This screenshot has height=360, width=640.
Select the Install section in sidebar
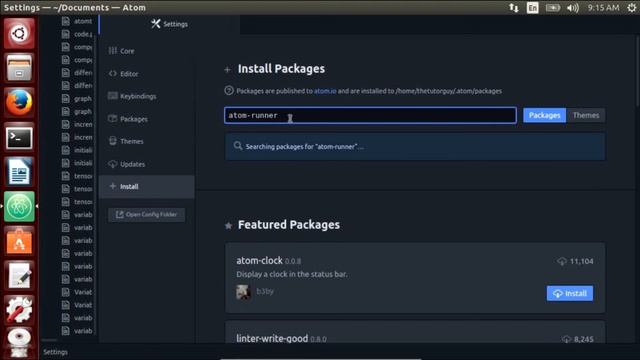(147, 187)
